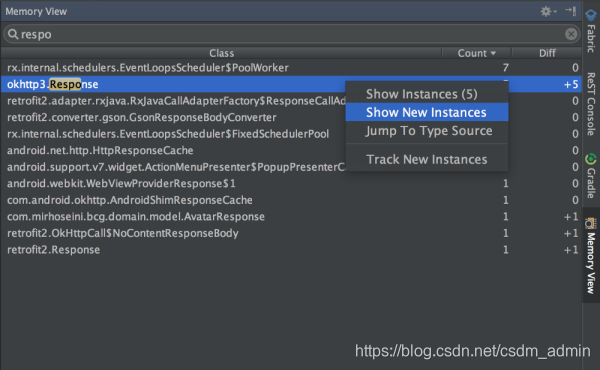Screen dimensions: 600x370
Task: Select the AvatarResponse class row
Action: pyautogui.click(x=291, y=217)
